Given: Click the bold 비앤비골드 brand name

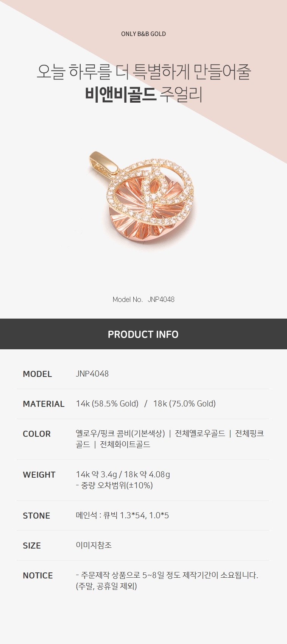Looking at the screenshot, I should pos(120,95).
